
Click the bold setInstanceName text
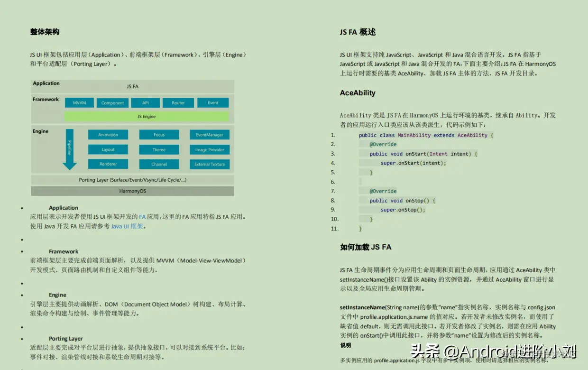click(x=362, y=307)
